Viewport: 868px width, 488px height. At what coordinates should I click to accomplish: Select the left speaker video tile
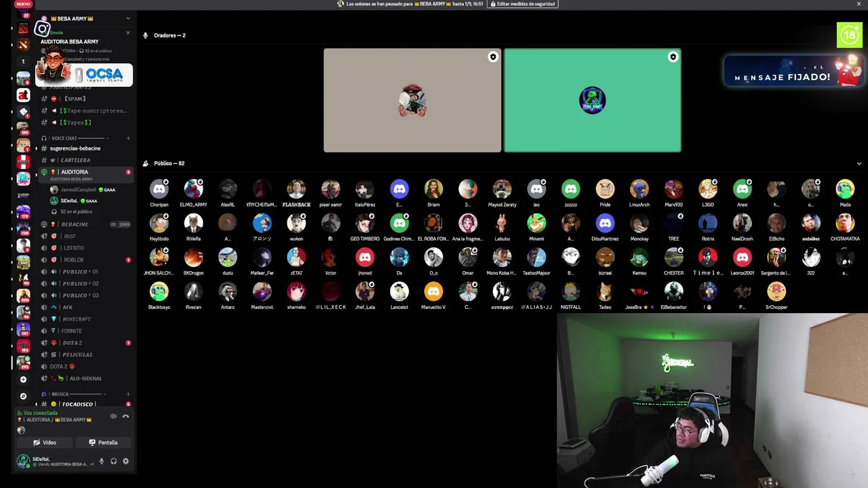412,100
